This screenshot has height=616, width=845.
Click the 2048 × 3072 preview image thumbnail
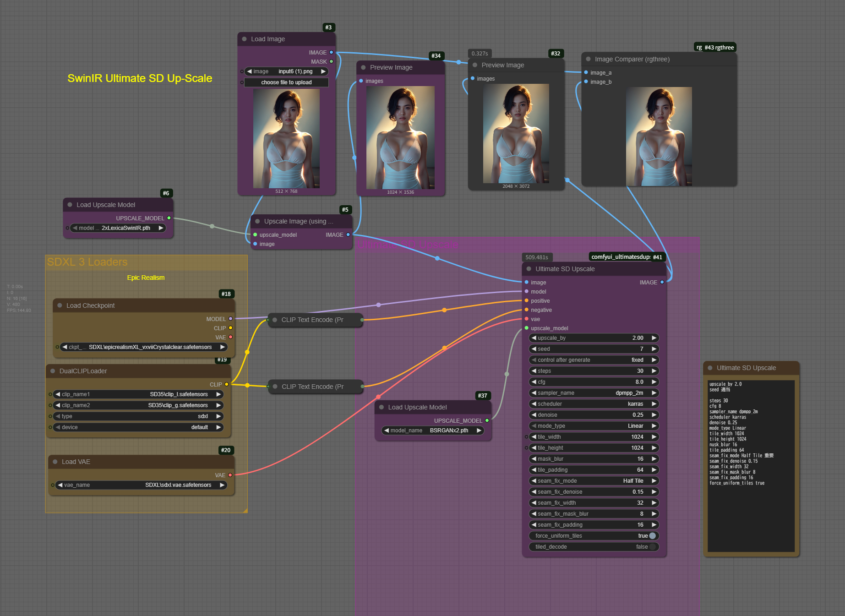[x=516, y=133]
